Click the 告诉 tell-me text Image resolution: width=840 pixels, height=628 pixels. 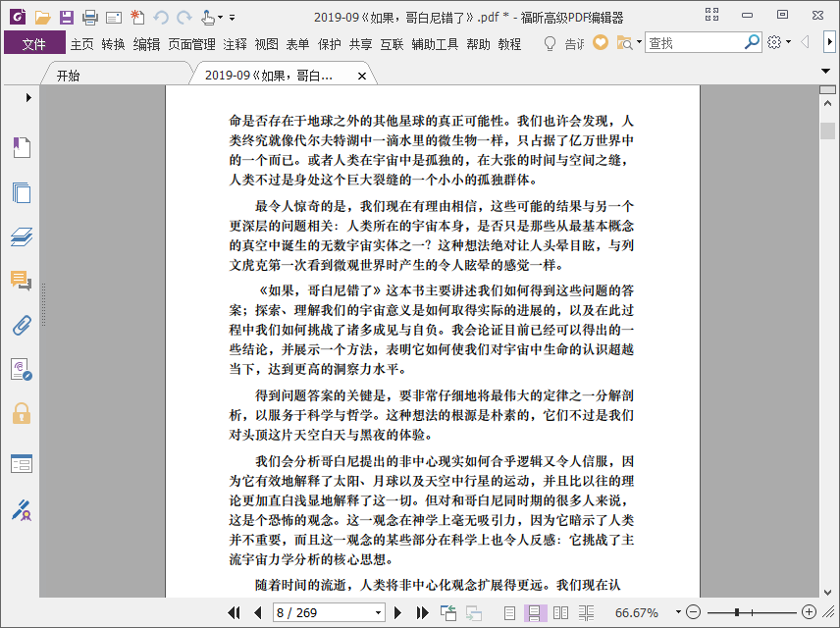pyautogui.click(x=574, y=44)
